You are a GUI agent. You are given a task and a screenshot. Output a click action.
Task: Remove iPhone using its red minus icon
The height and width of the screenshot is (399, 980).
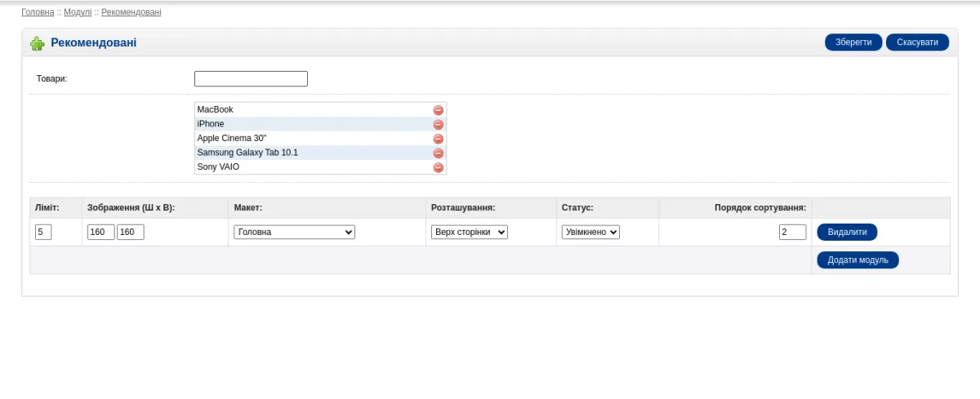click(438, 125)
